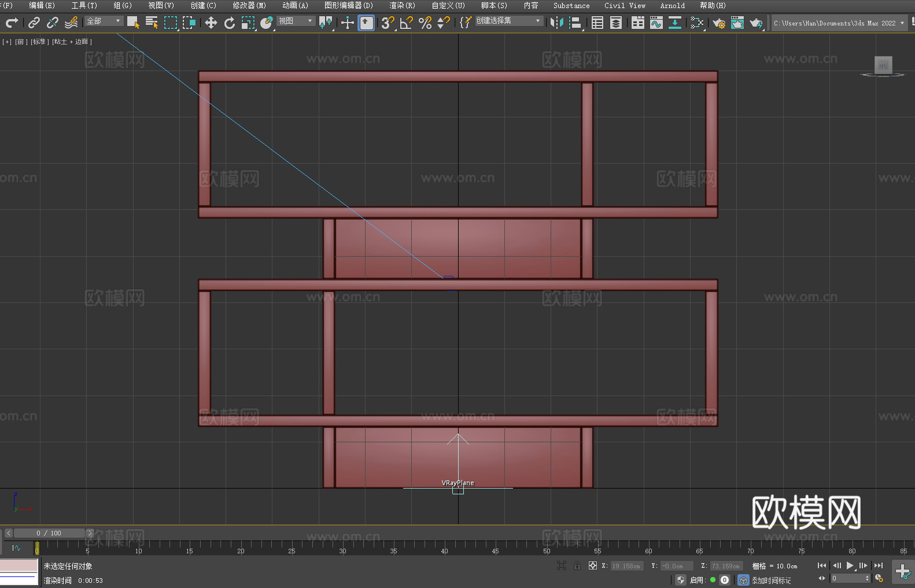Open selection filter '全部' dropdown
This screenshot has width=915, height=588.
pos(104,21)
